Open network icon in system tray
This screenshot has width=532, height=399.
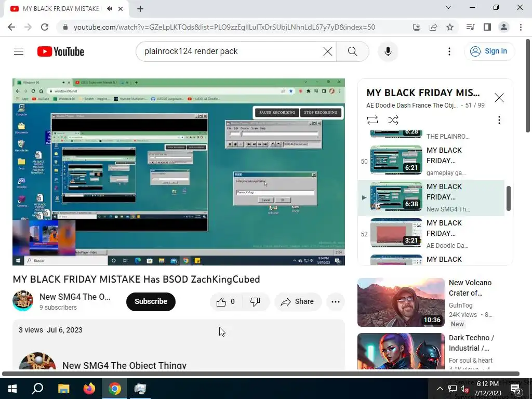(x=453, y=389)
